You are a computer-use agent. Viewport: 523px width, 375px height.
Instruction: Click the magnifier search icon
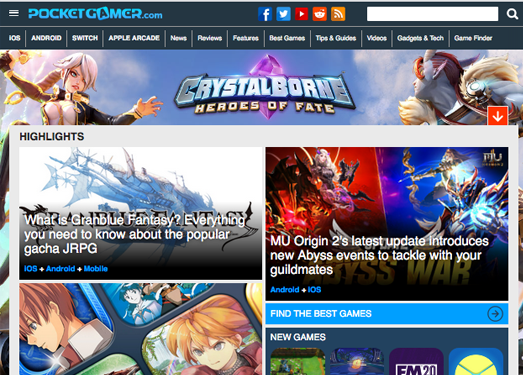coord(512,14)
